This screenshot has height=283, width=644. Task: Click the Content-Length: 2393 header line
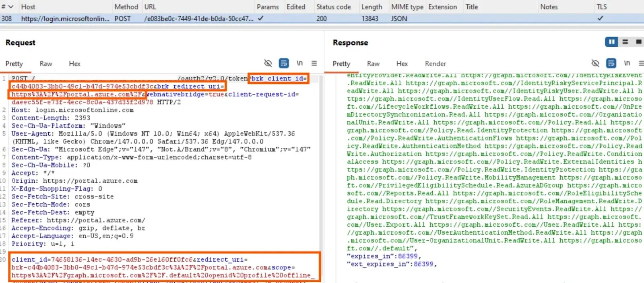coord(51,118)
